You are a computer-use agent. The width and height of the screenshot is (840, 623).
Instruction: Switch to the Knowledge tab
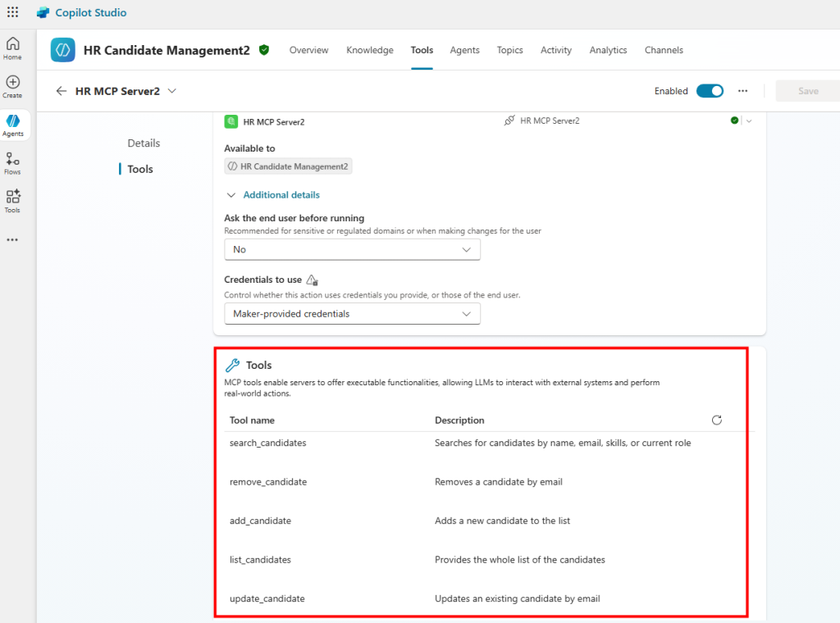(369, 50)
